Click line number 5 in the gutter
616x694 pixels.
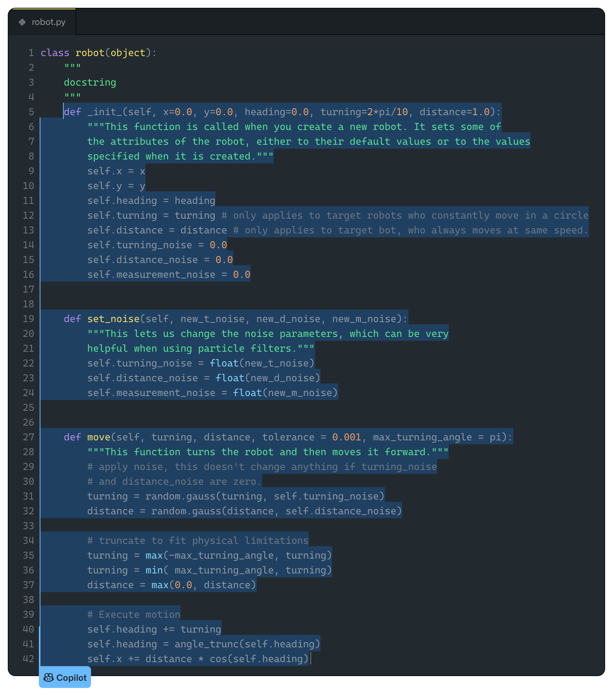31,112
